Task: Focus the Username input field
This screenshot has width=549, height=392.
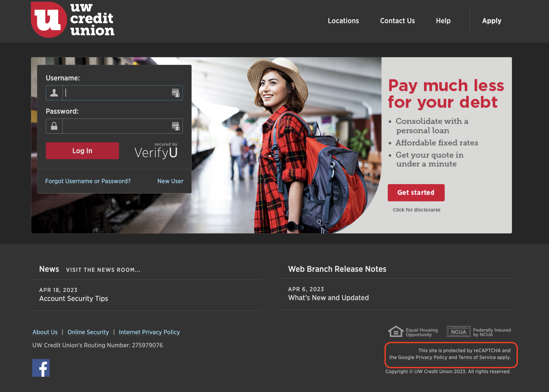Action: pos(117,93)
